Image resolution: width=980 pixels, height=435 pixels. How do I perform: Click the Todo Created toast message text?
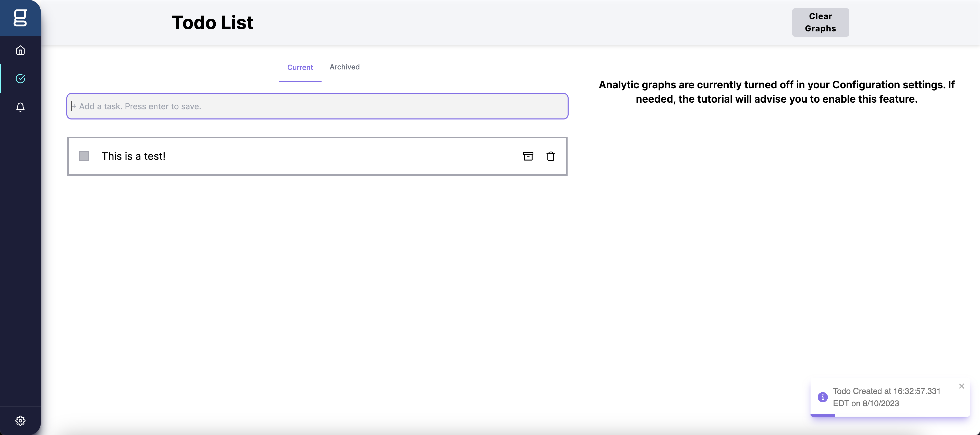coord(886,397)
